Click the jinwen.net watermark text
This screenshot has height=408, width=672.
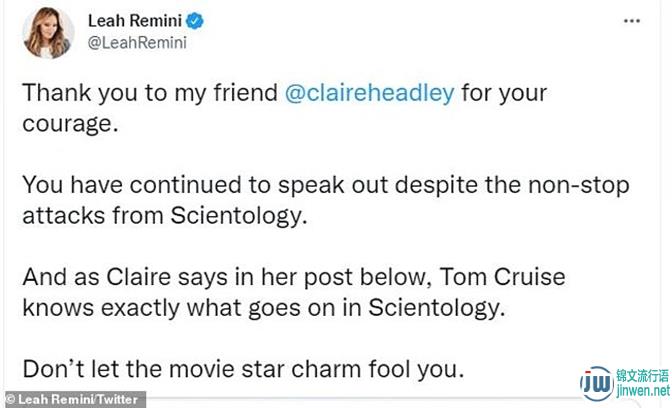(x=643, y=391)
